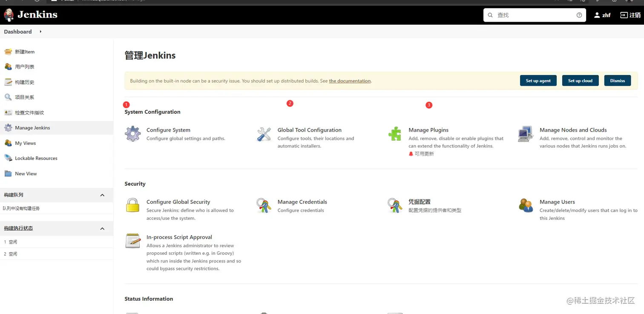644x314 pixels.
Task: Open the zhf user name link
Action: tap(607, 15)
